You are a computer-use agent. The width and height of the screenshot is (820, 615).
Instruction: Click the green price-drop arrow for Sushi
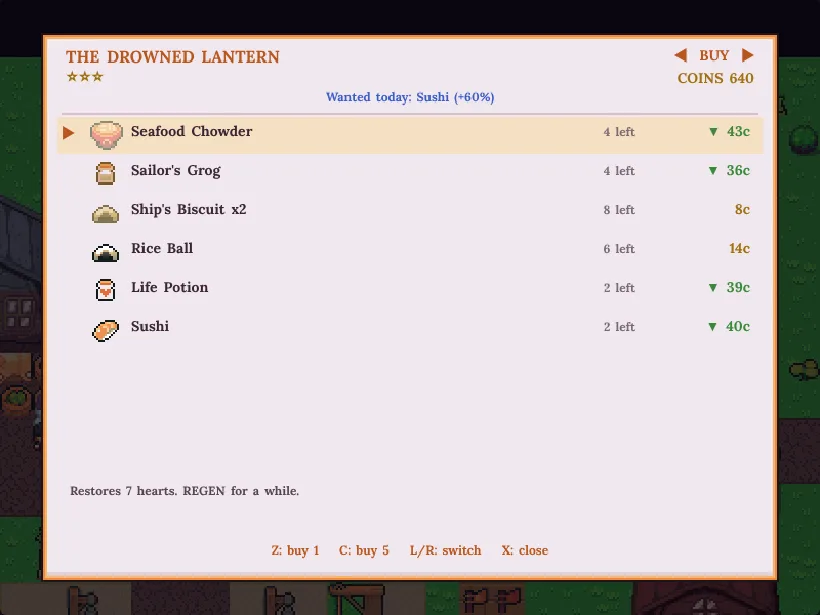point(712,327)
